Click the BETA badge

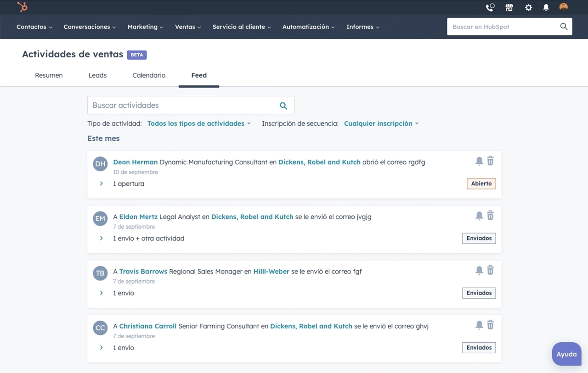[137, 55]
